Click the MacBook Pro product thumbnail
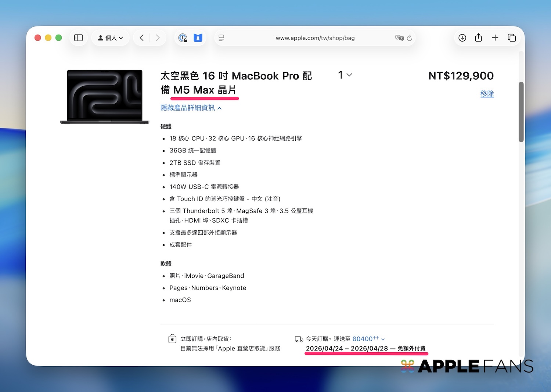Viewport: 551px width, 392px height. tap(105, 97)
